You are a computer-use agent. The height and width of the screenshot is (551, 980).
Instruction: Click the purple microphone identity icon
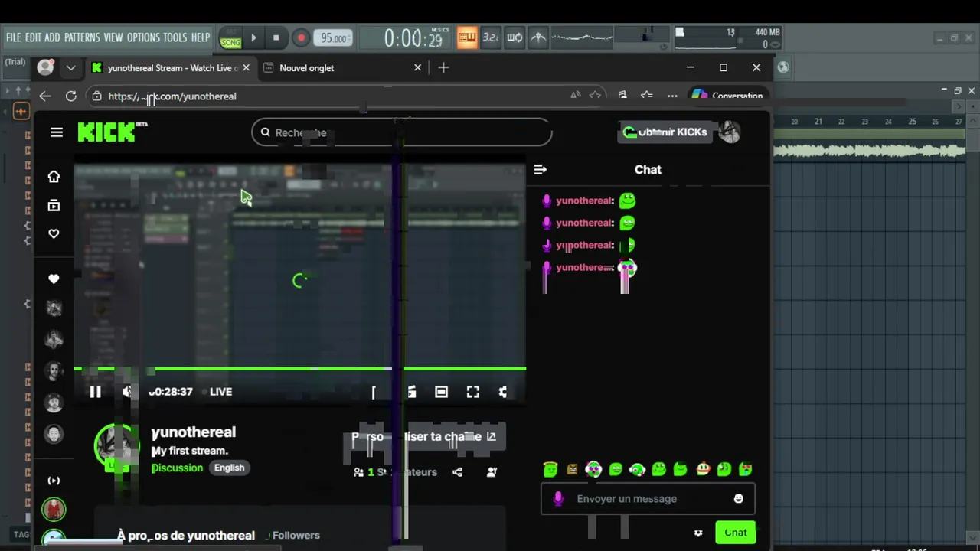click(x=558, y=499)
